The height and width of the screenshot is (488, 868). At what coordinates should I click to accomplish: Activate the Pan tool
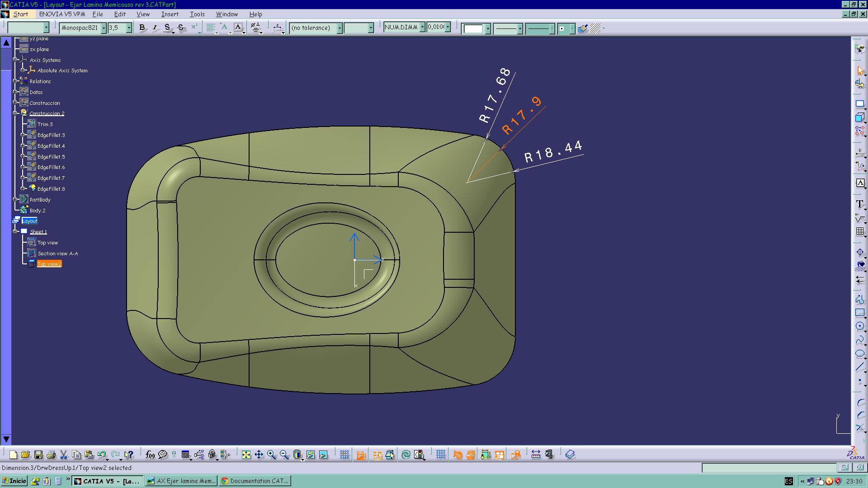(259, 455)
